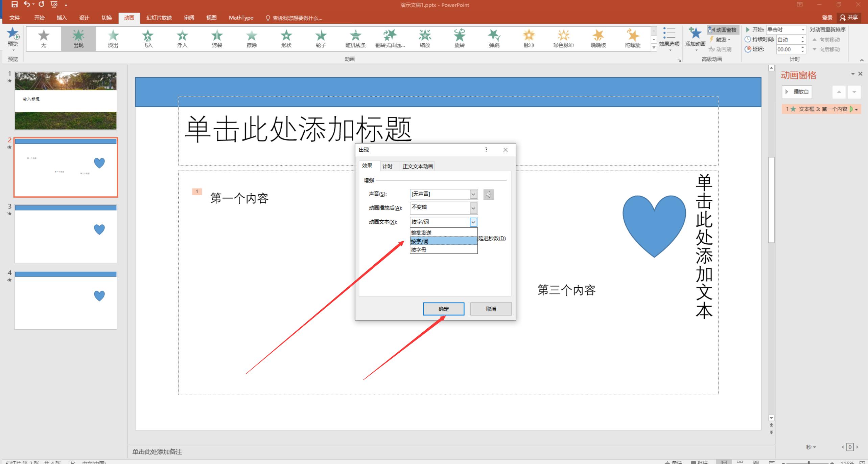Screen dimensions: 868x464
Task: Expand the 动画播放后 (After animation) dropdown
Action: (473, 208)
